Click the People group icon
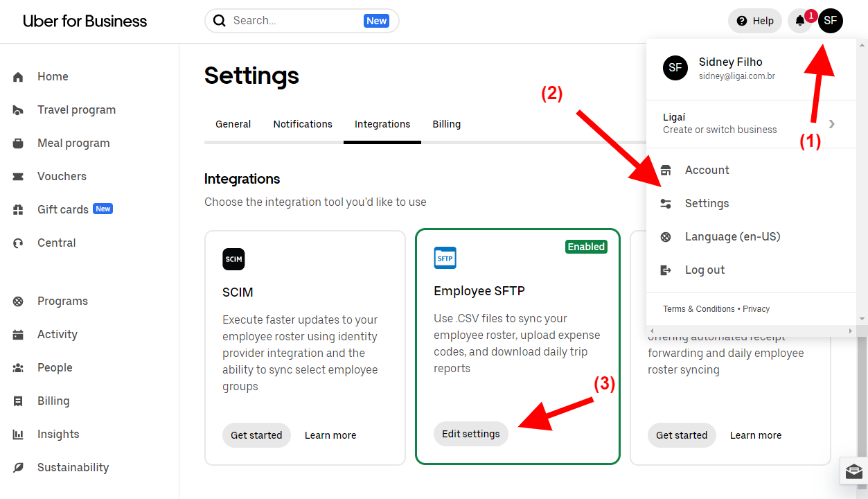 click(x=18, y=368)
